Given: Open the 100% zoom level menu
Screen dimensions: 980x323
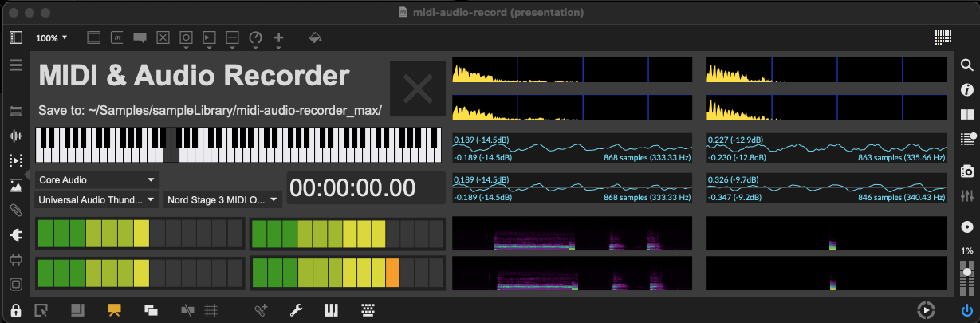Looking at the screenshot, I should pos(52,37).
